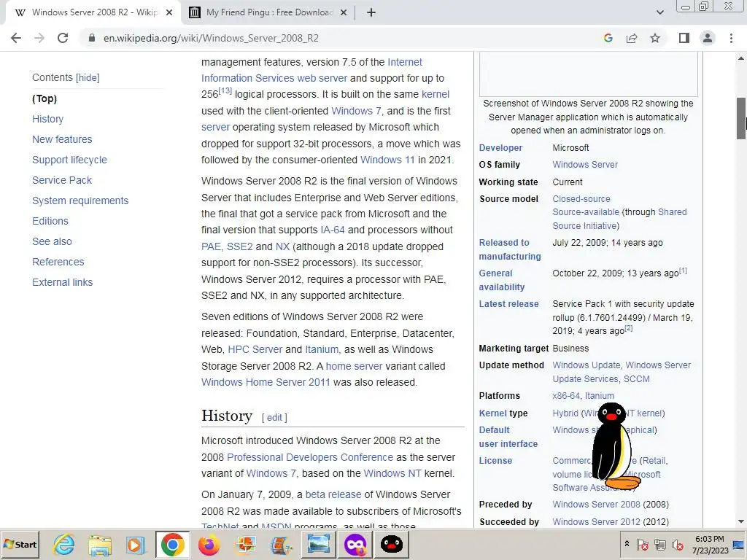Open the Windows 11 article link
Screen dimensions: 747x560
(x=387, y=160)
